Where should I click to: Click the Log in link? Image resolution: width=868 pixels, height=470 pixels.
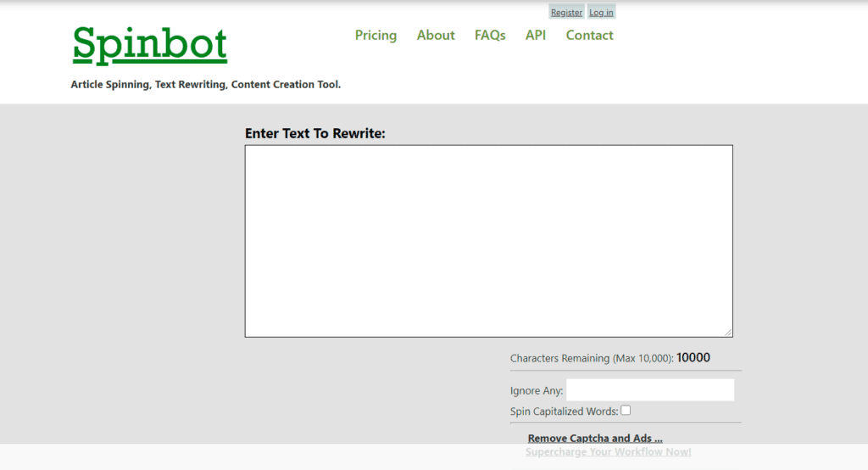tap(601, 12)
